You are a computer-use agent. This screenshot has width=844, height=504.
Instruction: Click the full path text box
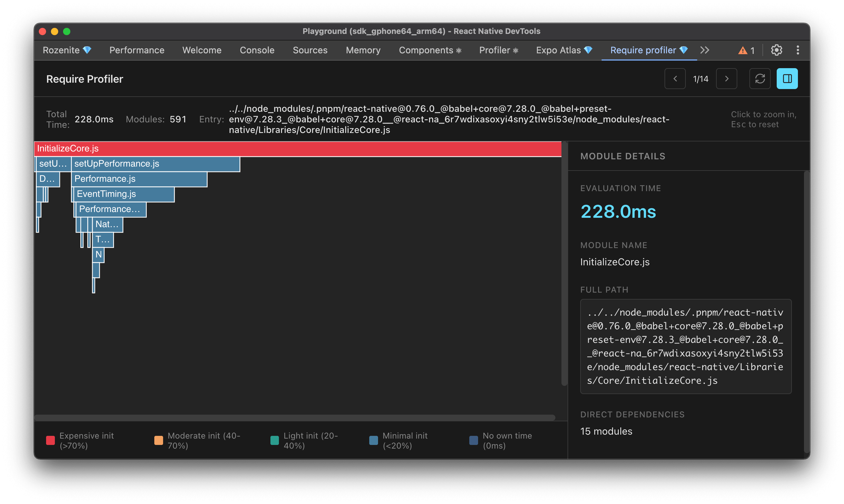click(x=685, y=346)
